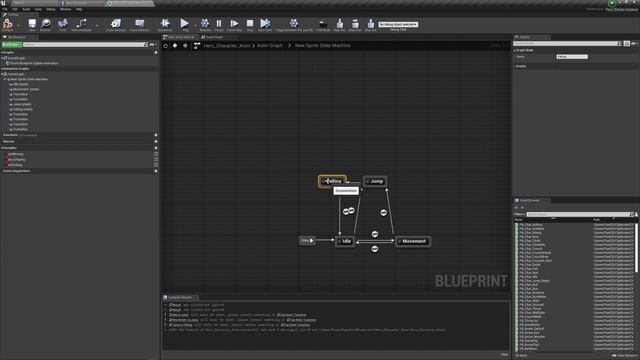Select the Idle state node
Image resolution: width=640 pixels, height=360 pixels.
click(345, 241)
